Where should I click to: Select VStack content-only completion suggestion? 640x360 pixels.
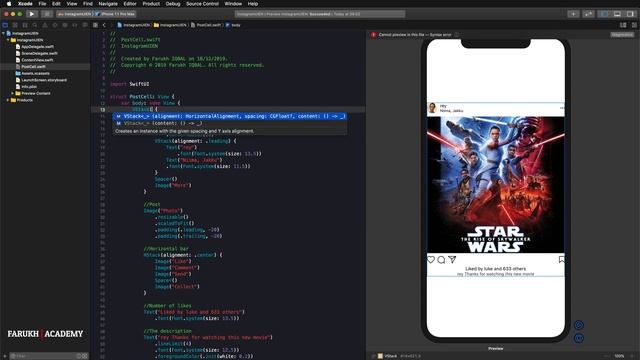(230, 123)
